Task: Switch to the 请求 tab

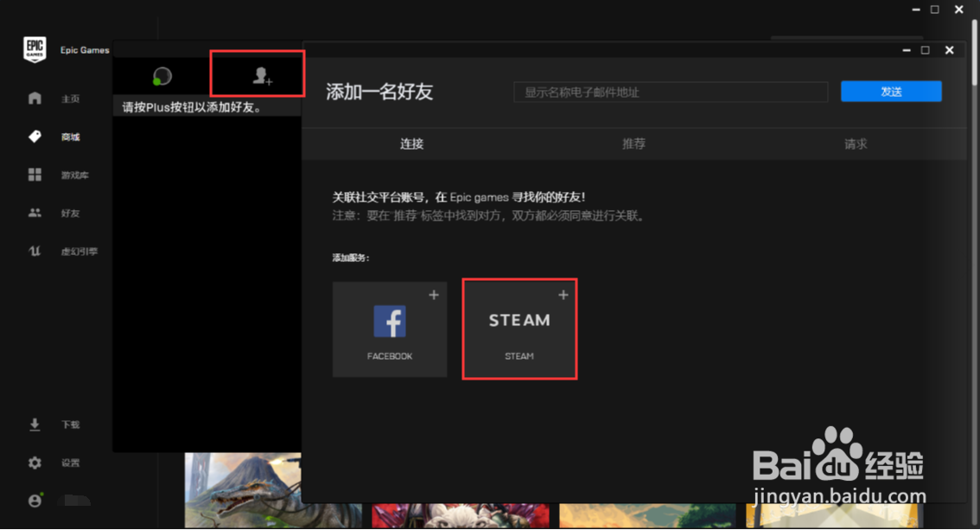Action: point(856,144)
